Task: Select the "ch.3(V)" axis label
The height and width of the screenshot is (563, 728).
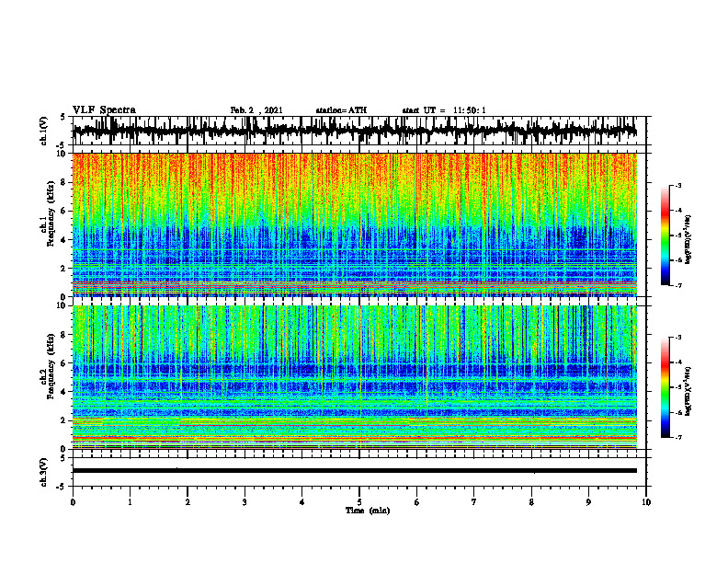Action: pos(44,472)
